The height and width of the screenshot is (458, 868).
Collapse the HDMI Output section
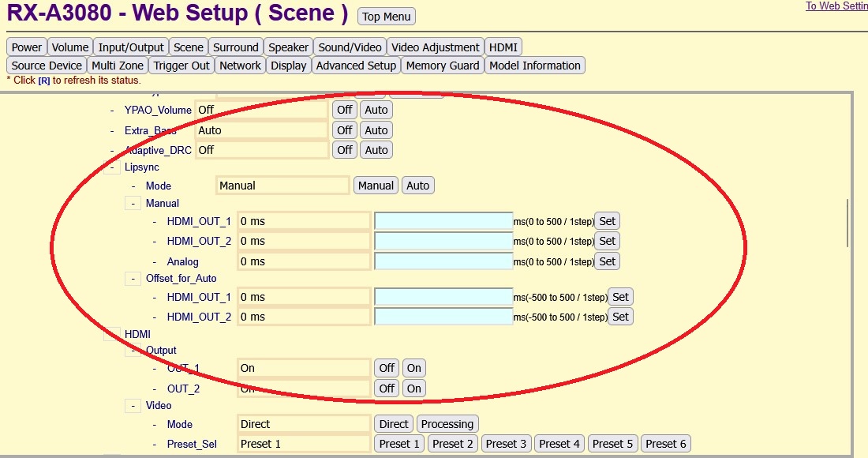pos(133,350)
